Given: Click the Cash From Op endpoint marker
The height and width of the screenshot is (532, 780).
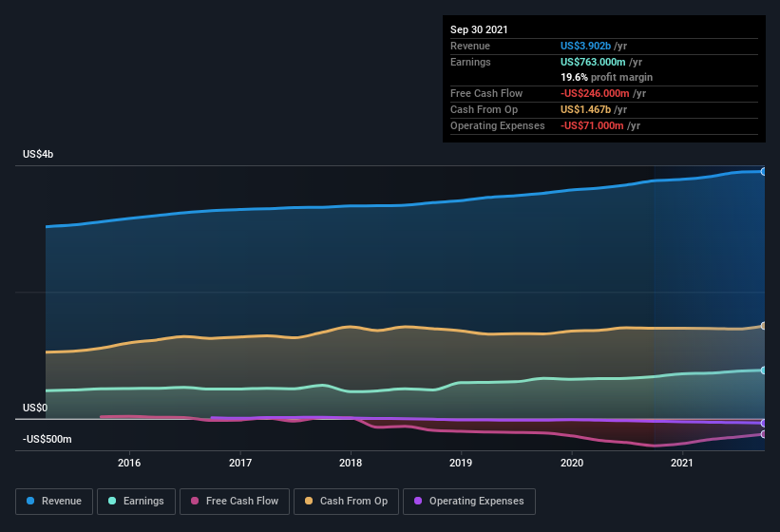Looking at the screenshot, I should tap(764, 326).
